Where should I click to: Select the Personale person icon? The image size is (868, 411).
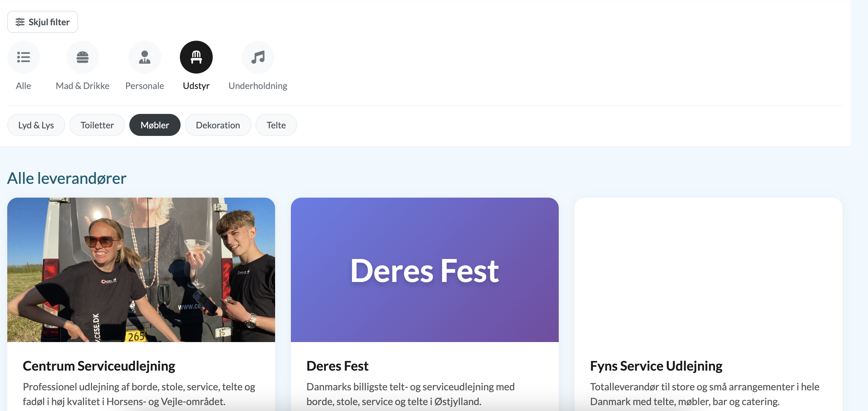click(144, 56)
